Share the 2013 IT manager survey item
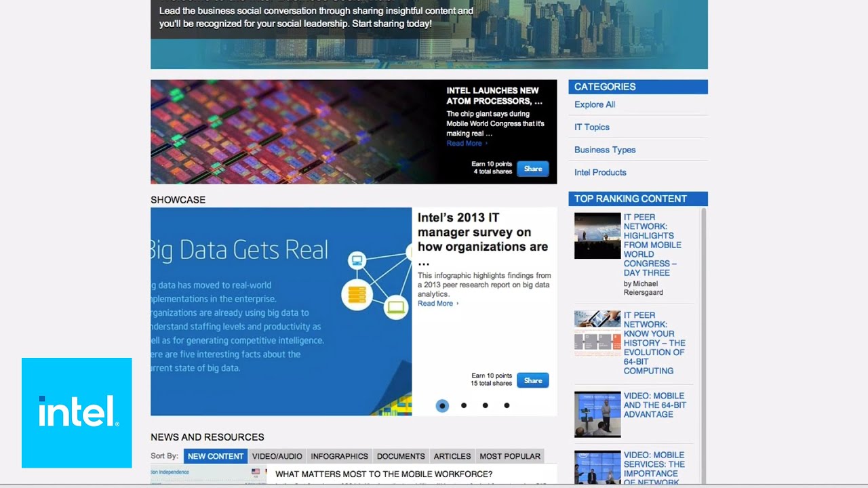868x488 pixels. tap(533, 380)
